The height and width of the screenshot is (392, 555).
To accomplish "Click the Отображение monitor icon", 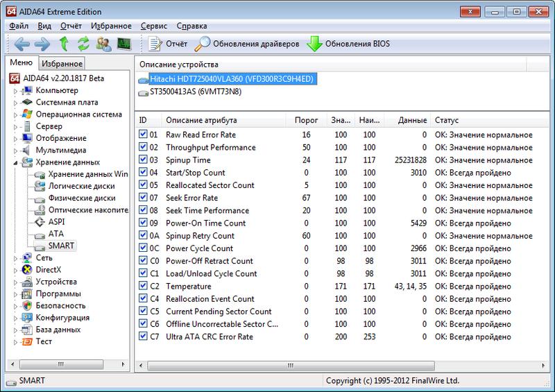I will pyautogui.click(x=27, y=138).
